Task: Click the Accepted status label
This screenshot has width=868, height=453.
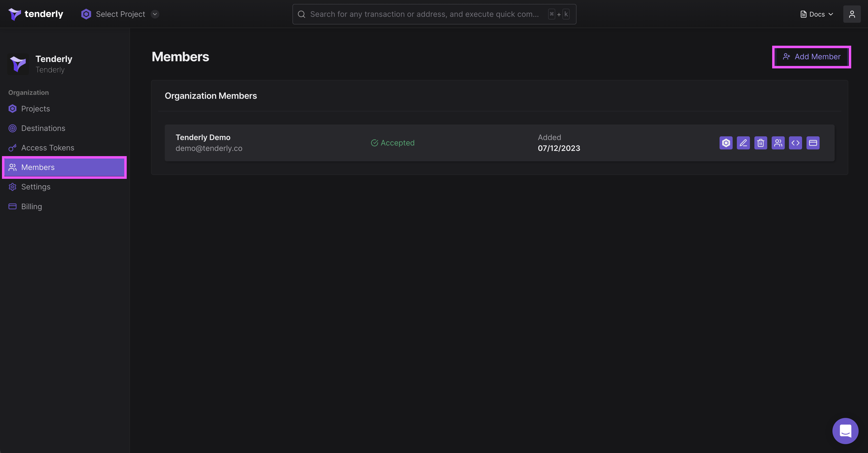Action: 393,143
